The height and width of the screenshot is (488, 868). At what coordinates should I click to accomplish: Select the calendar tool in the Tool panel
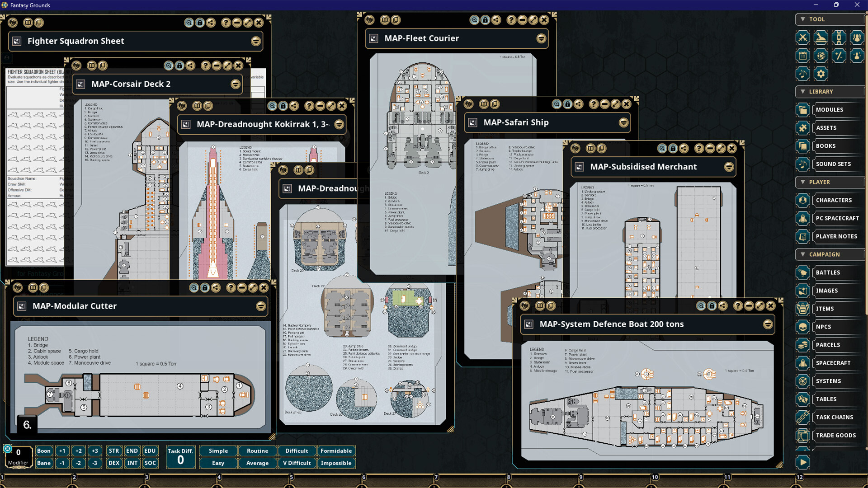point(803,56)
